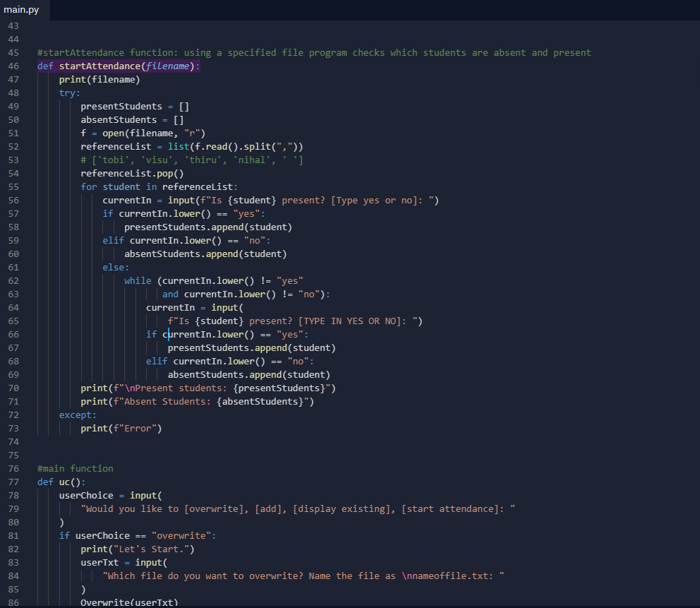Switch to the main.py tab
This screenshot has width=700, height=608.
click(21, 10)
